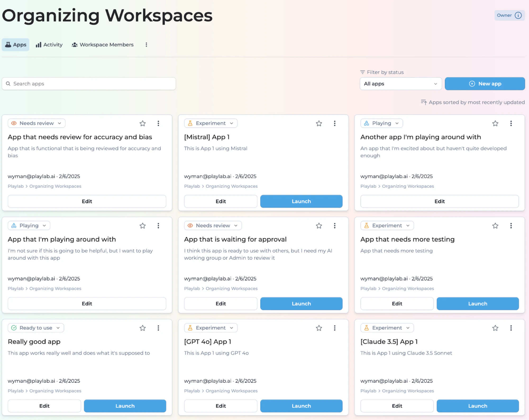
Task: Open three-dot menu on App that needs more testing
Action: (511, 226)
